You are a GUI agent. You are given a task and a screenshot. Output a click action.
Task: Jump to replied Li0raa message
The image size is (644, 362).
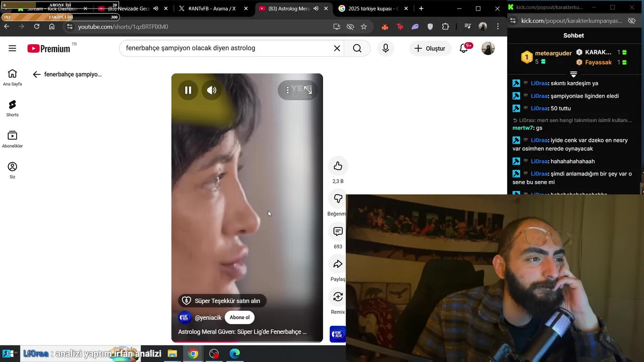click(572, 120)
